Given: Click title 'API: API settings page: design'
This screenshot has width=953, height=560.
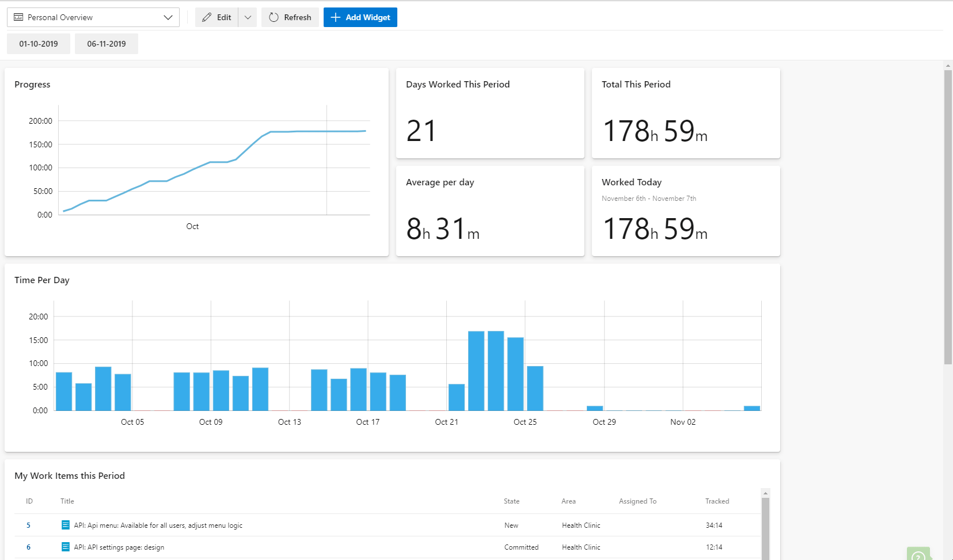Looking at the screenshot, I should pos(119,547).
